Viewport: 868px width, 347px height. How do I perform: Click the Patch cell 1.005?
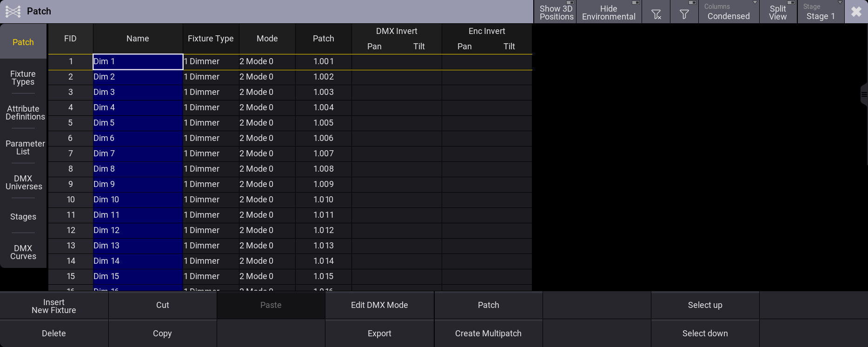tap(324, 123)
